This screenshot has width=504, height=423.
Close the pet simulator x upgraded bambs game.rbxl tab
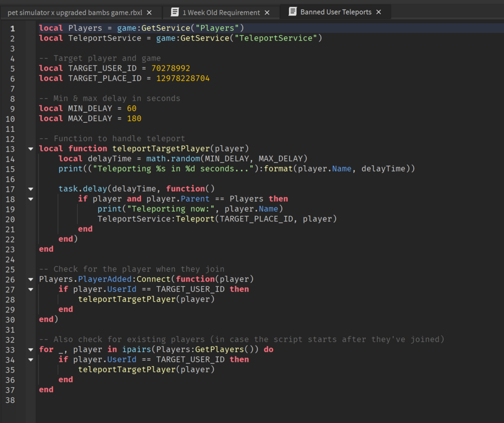pos(149,12)
